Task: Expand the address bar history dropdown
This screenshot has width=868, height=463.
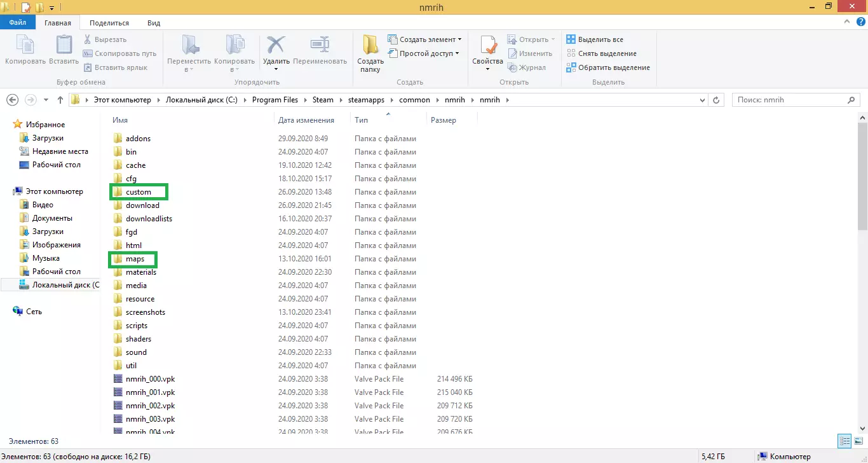Action: coord(702,100)
